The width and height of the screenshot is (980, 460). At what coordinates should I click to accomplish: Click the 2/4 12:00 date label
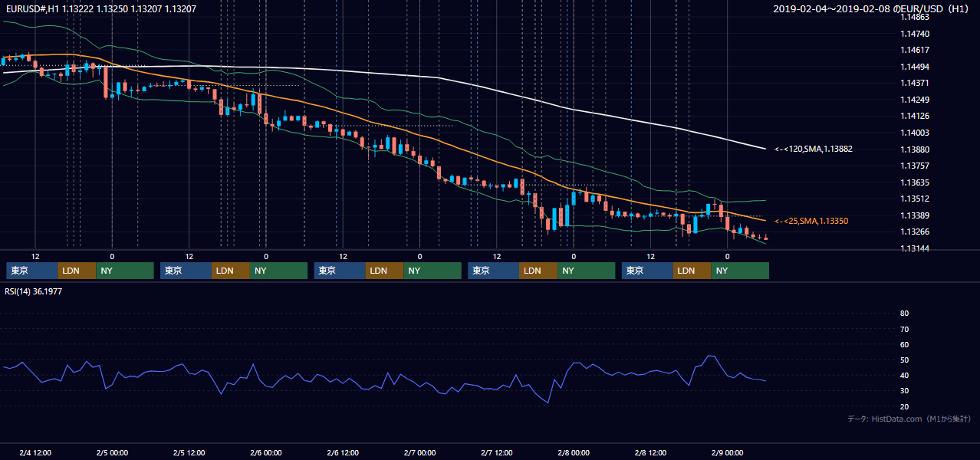click(x=35, y=452)
